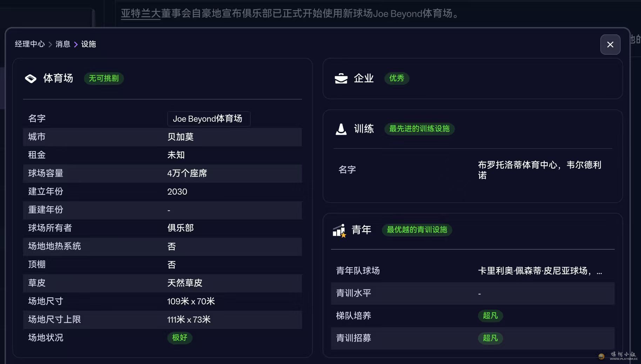641x364 pixels.
Task: Click the 最优越的青训设施 badge
Action: [x=417, y=230]
